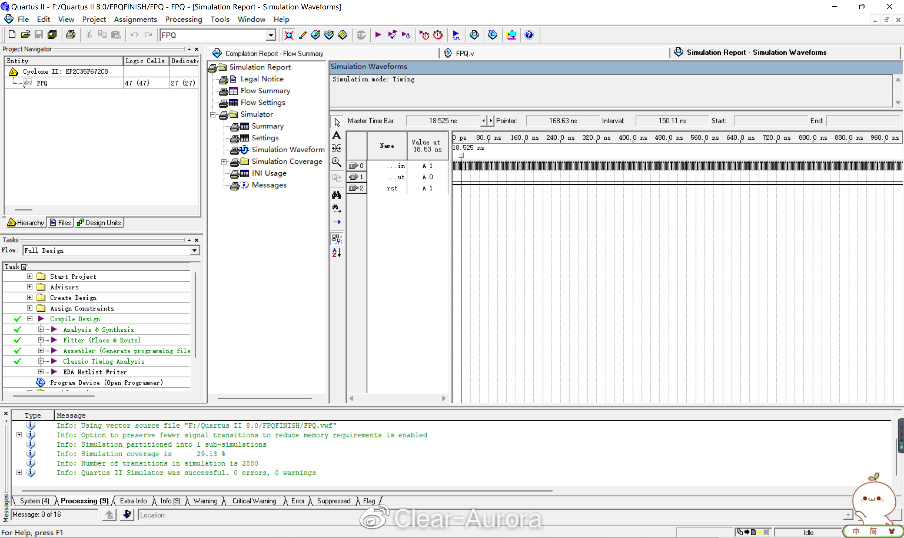Open the FPQ project name dropdown
The image size is (904, 538).
pyautogui.click(x=270, y=35)
